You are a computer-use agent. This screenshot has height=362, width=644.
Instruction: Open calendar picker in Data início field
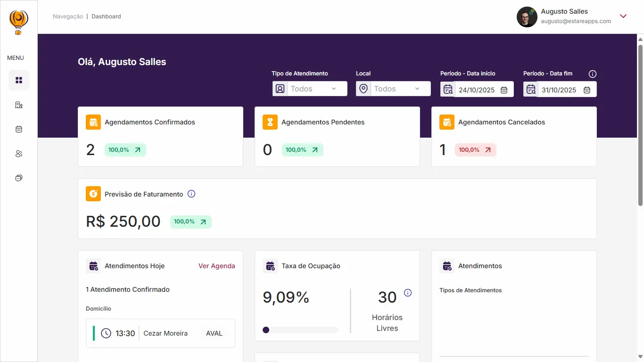tap(504, 90)
